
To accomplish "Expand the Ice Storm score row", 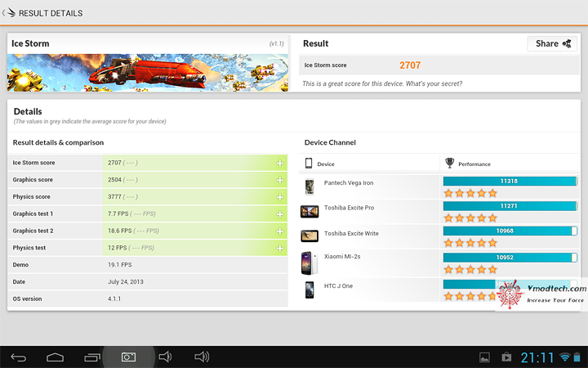I will pyautogui.click(x=280, y=163).
